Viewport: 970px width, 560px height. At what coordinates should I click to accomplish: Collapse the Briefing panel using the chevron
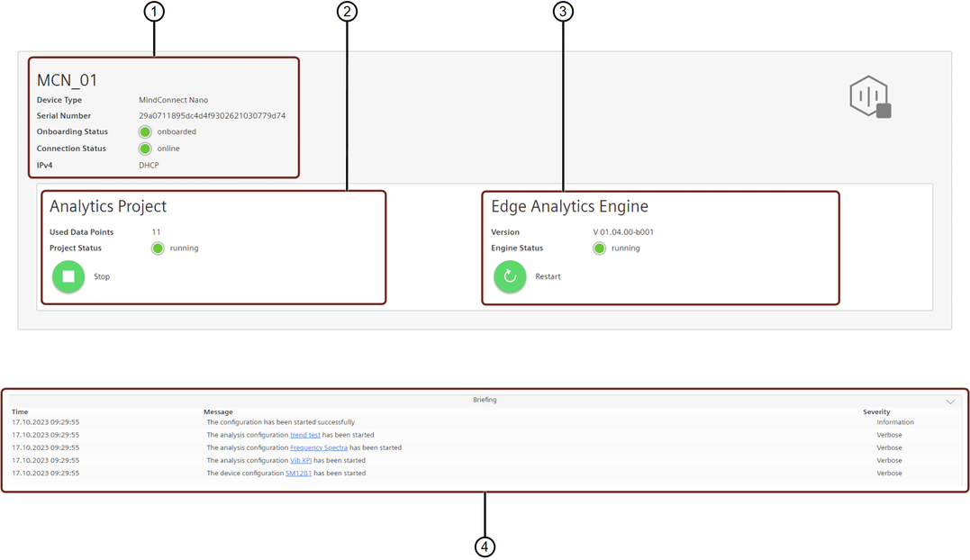point(950,402)
